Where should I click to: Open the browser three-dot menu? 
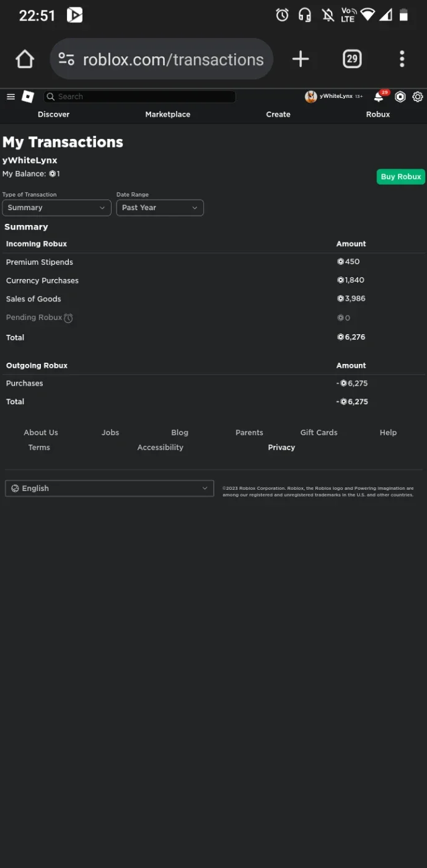[402, 60]
